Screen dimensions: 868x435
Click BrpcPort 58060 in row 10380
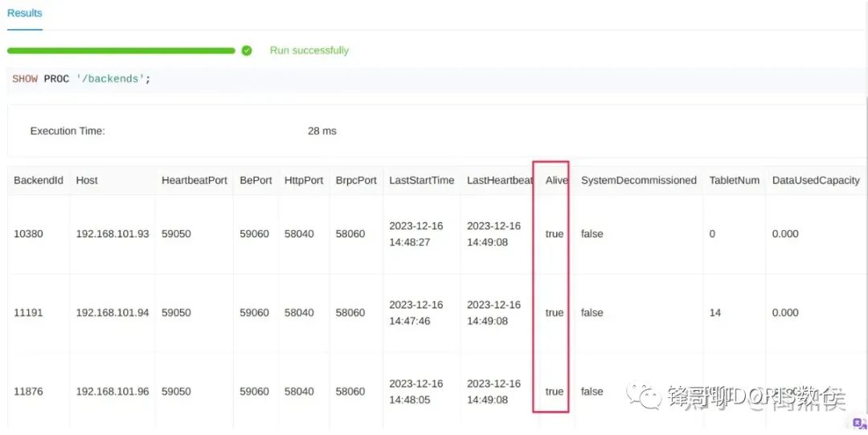pos(350,234)
